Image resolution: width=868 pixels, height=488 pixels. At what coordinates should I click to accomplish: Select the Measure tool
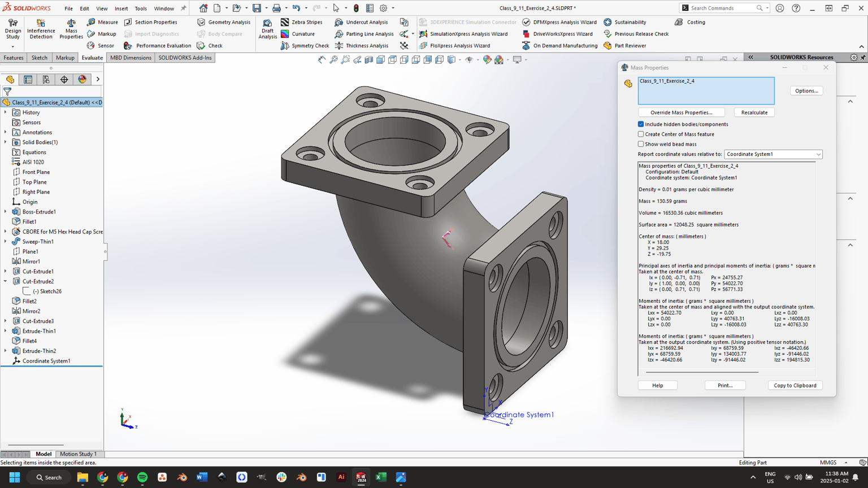[102, 22]
